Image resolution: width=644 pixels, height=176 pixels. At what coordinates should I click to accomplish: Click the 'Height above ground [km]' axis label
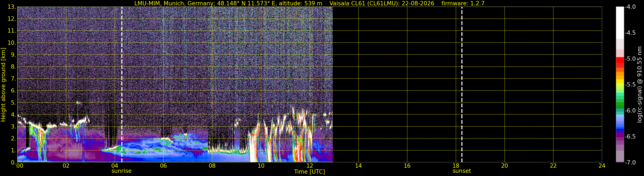3,85
